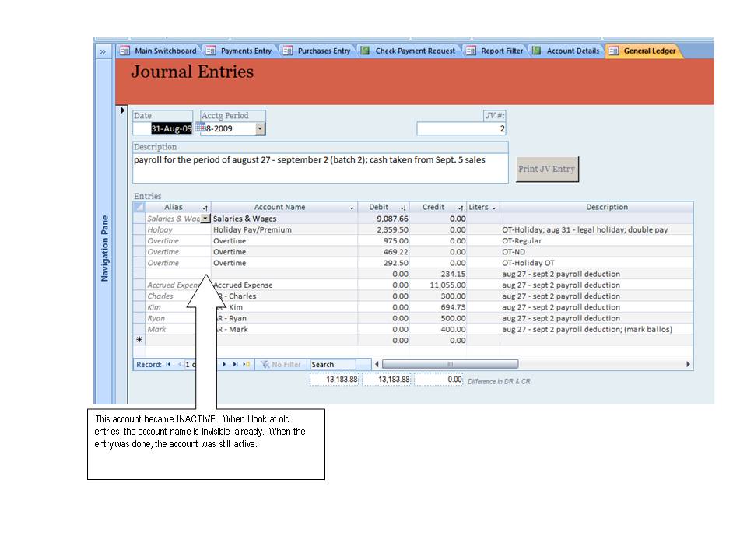Open the Salaries & Wages alias combo arrow
The height and width of the screenshot is (560, 747).
[x=205, y=219]
